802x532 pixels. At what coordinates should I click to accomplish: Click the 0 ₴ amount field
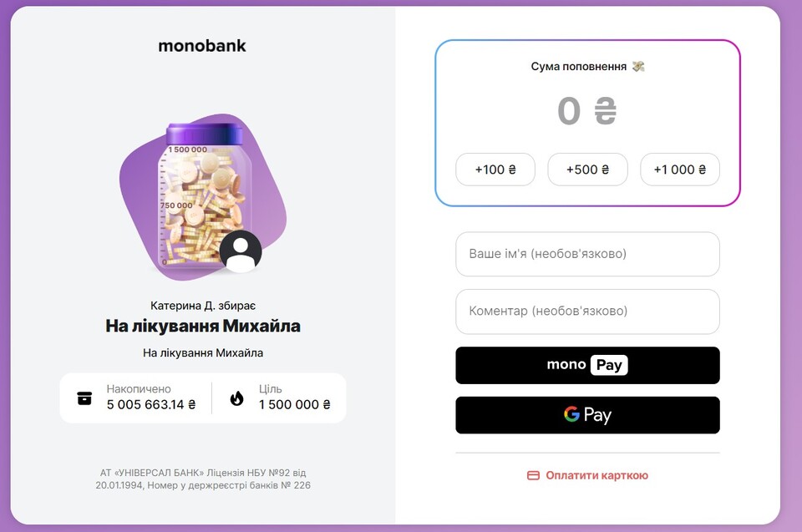click(x=586, y=111)
